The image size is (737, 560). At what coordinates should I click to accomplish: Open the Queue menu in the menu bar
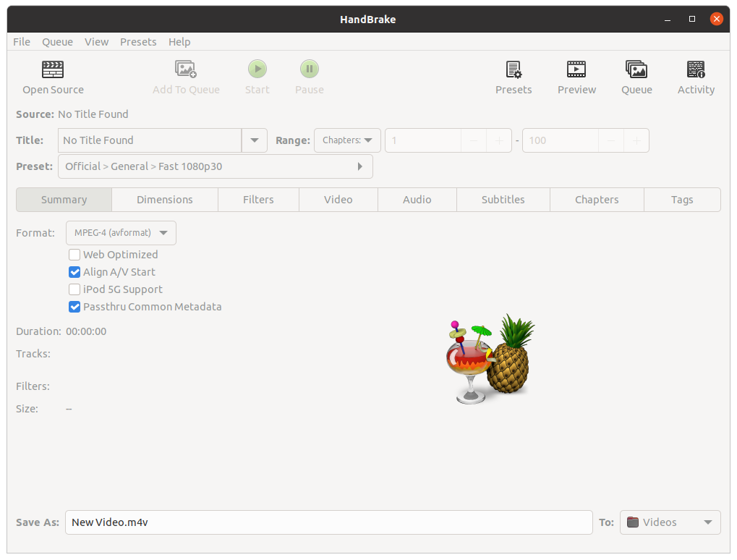[x=57, y=42]
